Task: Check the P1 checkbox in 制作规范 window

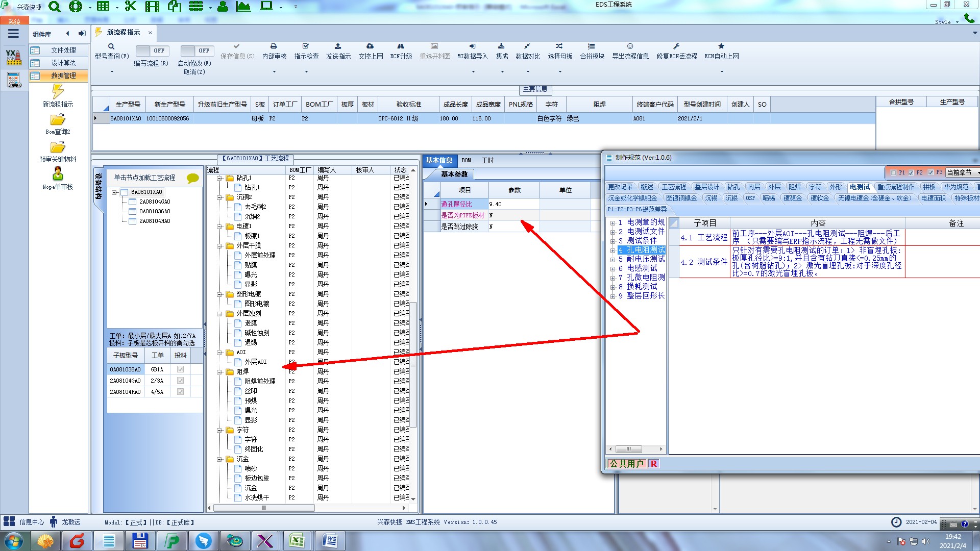Action: (893, 172)
